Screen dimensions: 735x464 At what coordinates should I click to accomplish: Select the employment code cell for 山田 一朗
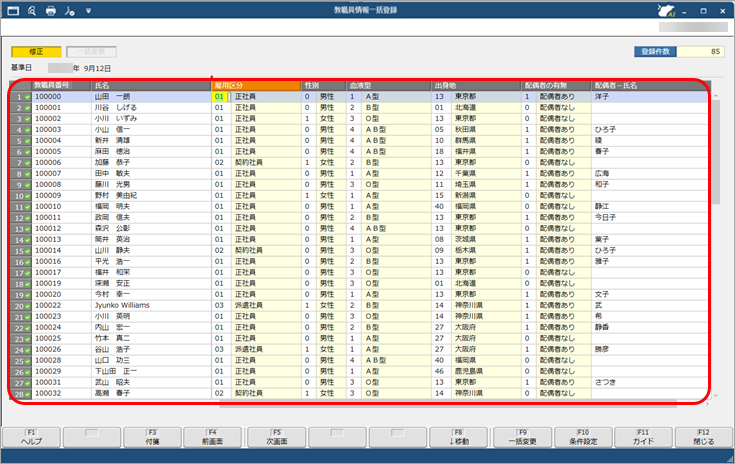pos(220,97)
